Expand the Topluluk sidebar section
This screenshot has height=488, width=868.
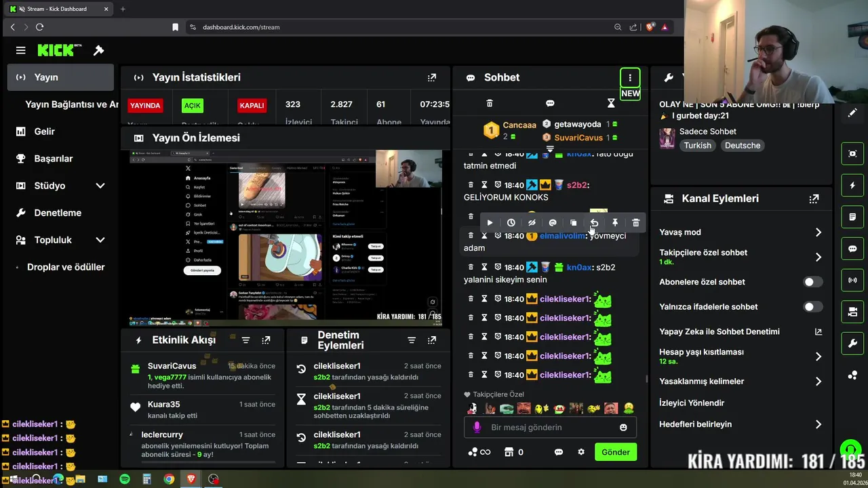tap(100, 240)
